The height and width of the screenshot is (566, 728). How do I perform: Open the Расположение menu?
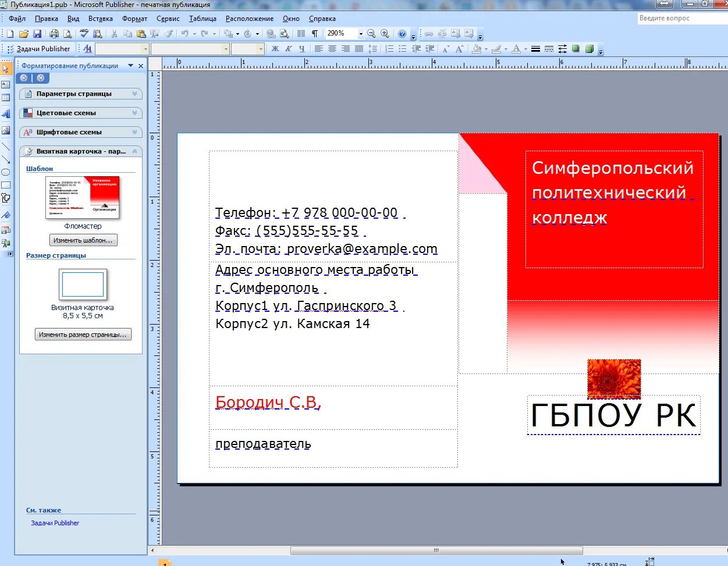coord(250,19)
